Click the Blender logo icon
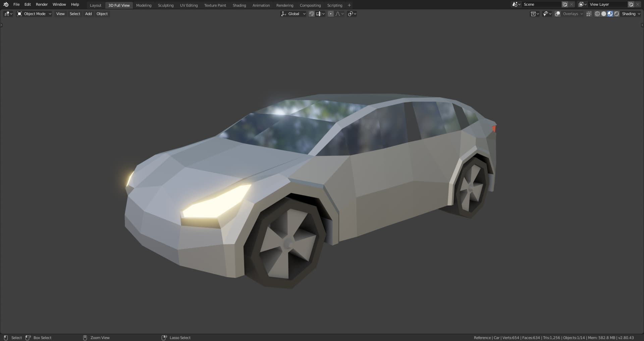The width and height of the screenshot is (644, 341). coord(6,4)
